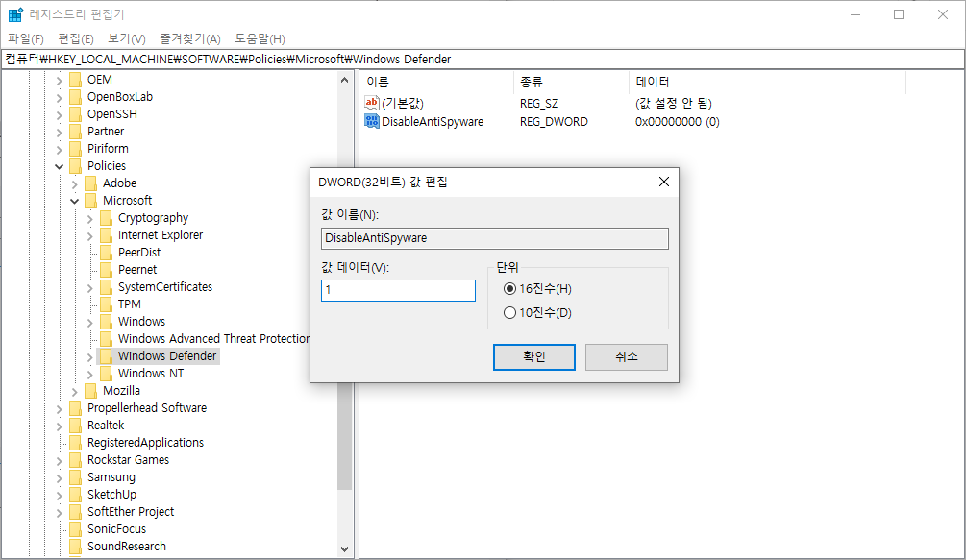Select the Windows Defender key folder icon

(x=106, y=355)
